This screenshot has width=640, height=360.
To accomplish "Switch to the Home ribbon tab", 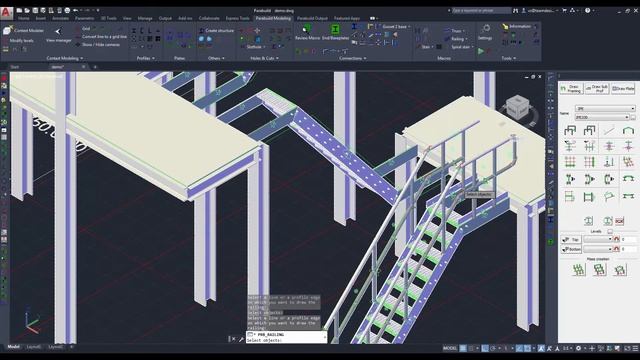I will 23,18.
